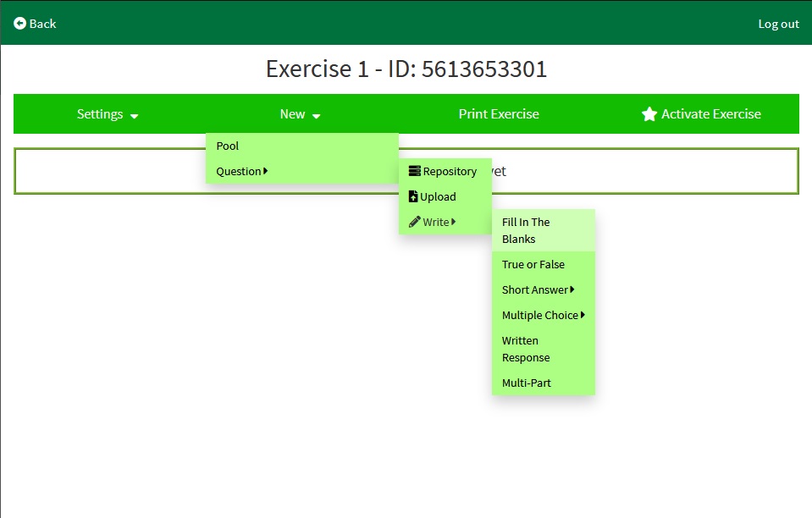Choose Fill In The Blanks question type

[526, 230]
